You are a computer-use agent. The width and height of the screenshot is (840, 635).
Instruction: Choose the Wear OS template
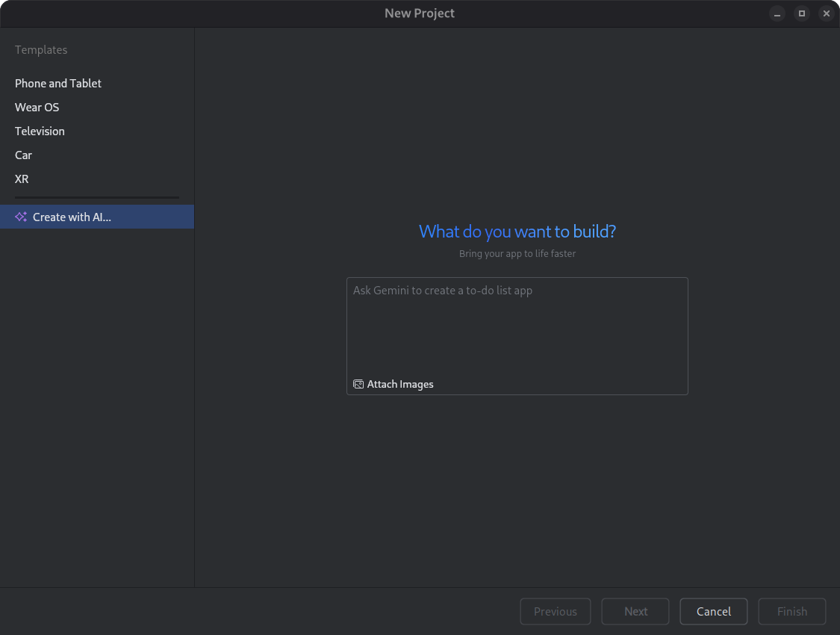click(x=37, y=107)
